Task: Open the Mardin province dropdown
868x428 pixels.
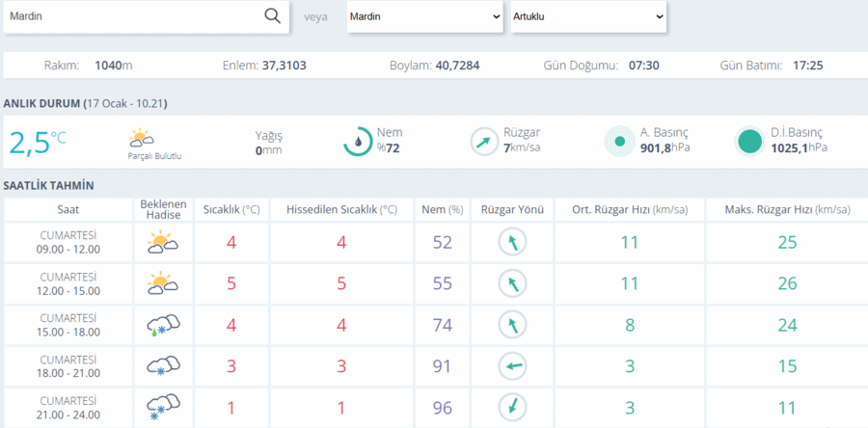Action: pos(425,16)
